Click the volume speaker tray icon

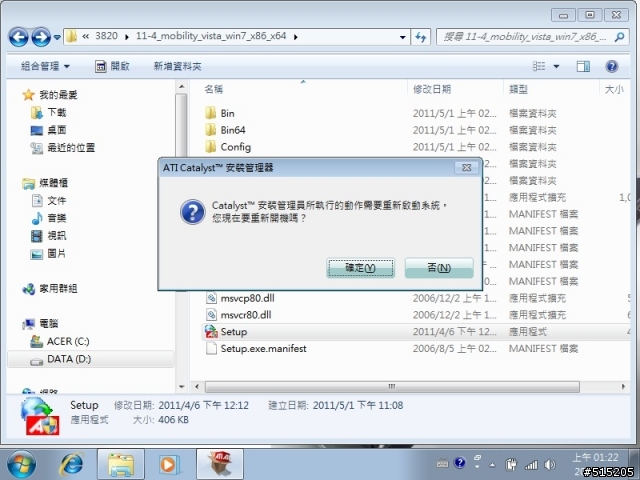click(550, 464)
